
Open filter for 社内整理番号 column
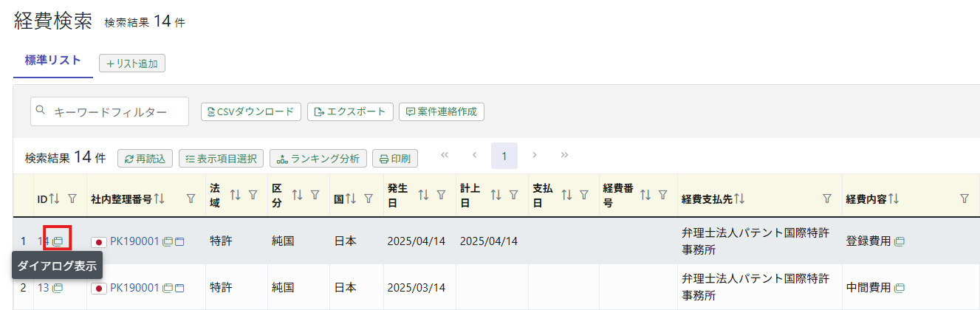[191, 199]
